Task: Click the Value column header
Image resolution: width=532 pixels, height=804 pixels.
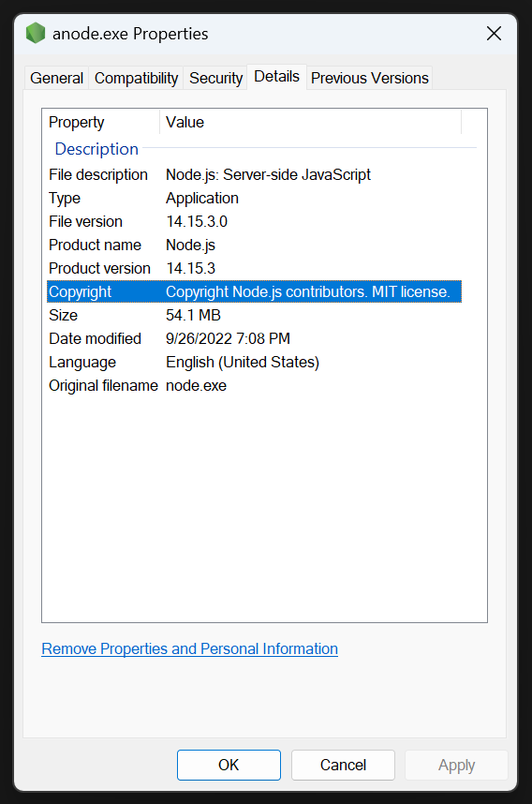Action: (311, 122)
